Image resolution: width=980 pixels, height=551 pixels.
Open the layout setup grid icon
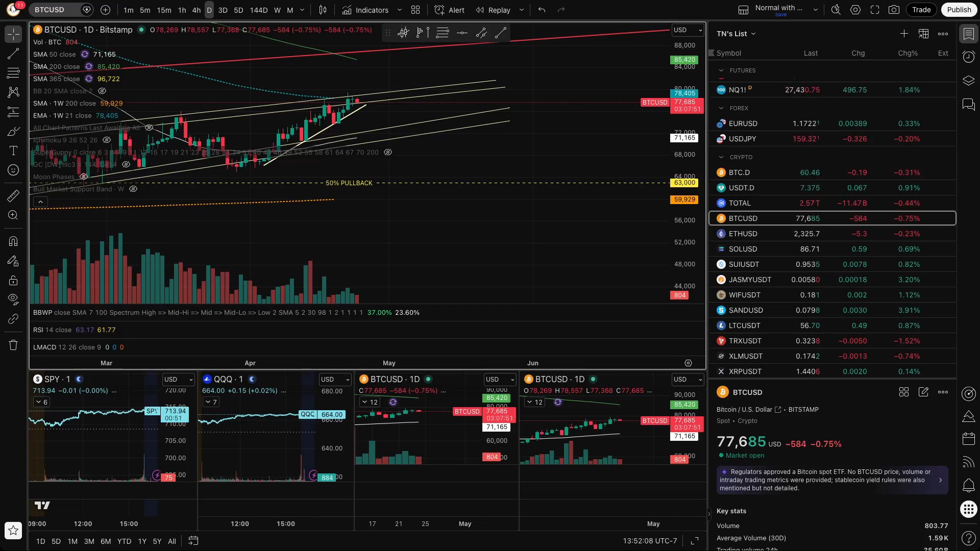(x=415, y=10)
